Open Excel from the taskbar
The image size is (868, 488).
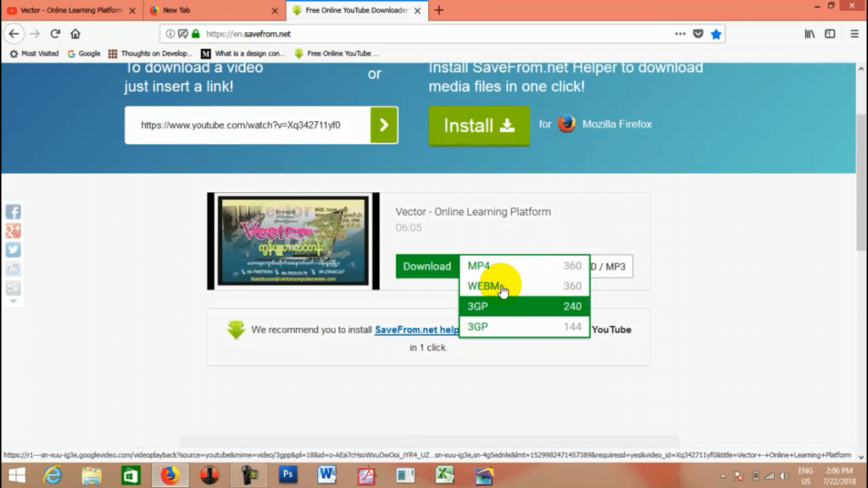coord(444,474)
